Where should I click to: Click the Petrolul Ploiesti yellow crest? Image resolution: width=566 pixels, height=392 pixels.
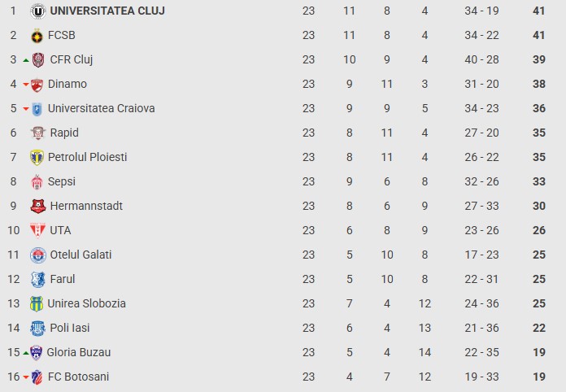tap(37, 158)
